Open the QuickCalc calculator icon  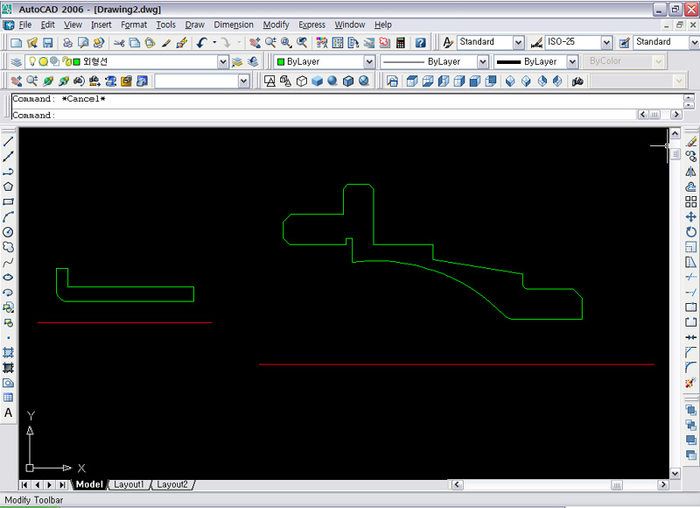click(x=400, y=43)
